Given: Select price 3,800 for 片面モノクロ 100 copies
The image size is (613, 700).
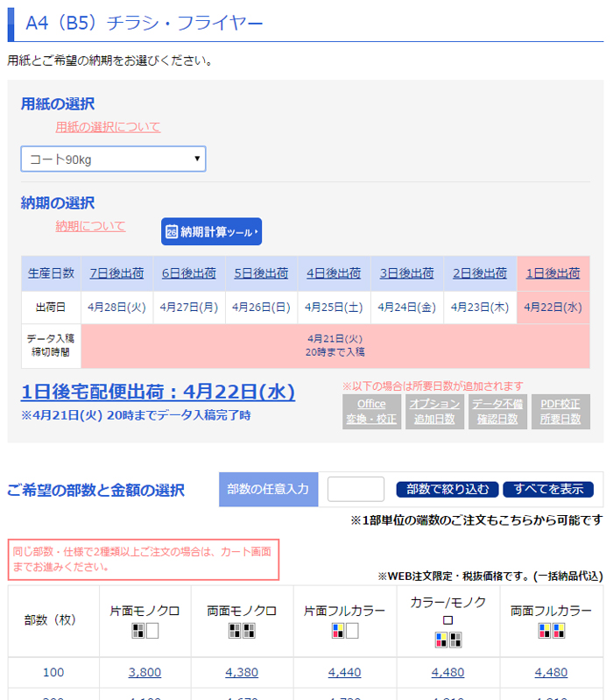Looking at the screenshot, I should [x=144, y=672].
